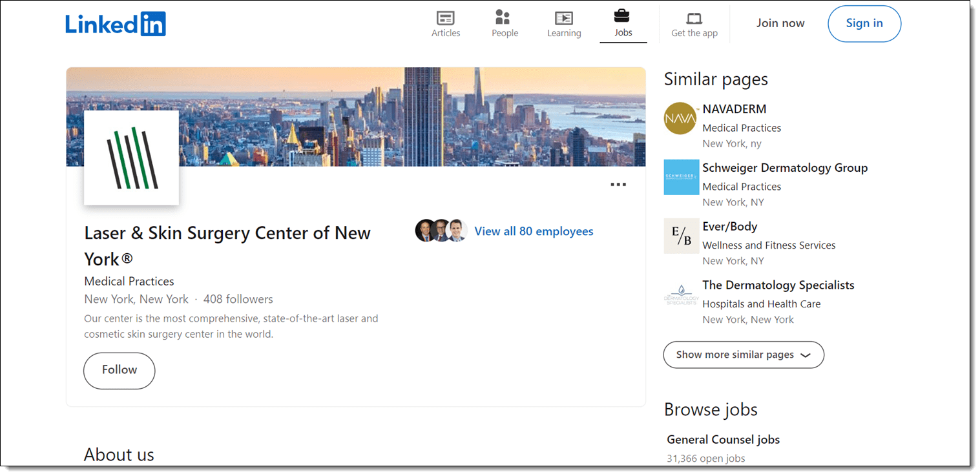Click the employee profile photos cluster

(x=441, y=231)
